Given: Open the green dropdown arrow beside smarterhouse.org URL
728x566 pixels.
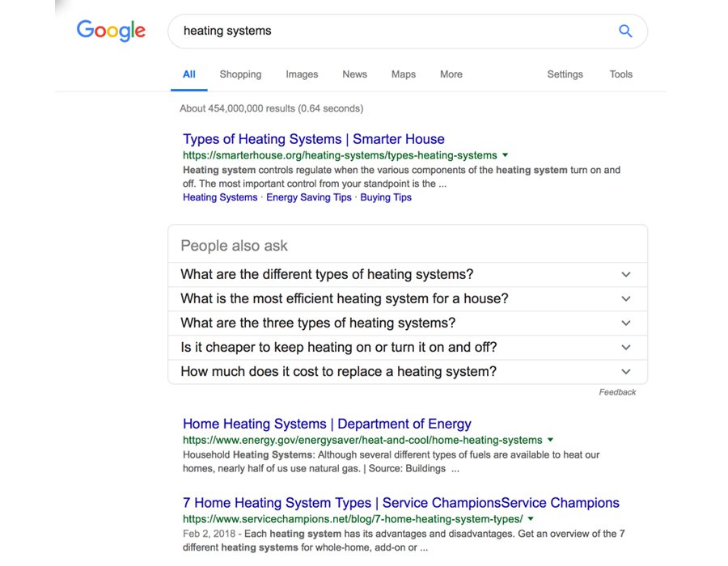Looking at the screenshot, I should coord(506,155).
